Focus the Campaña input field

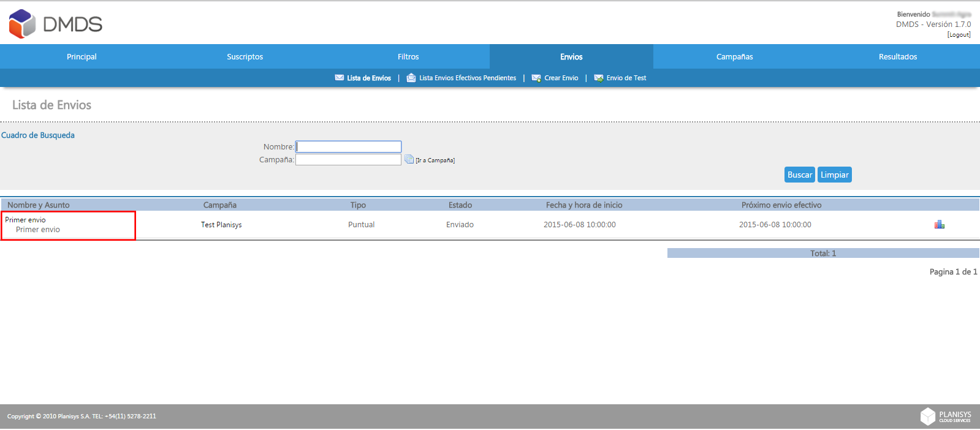click(x=348, y=159)
